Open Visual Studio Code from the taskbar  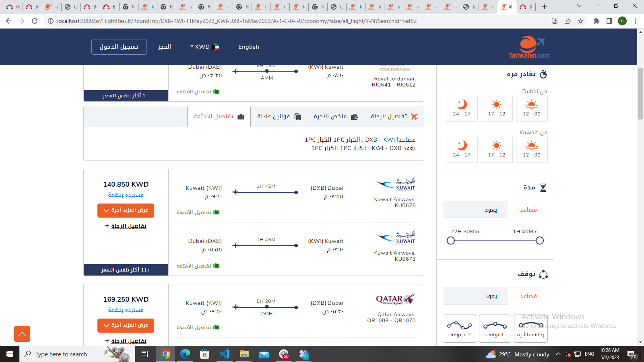225,354
